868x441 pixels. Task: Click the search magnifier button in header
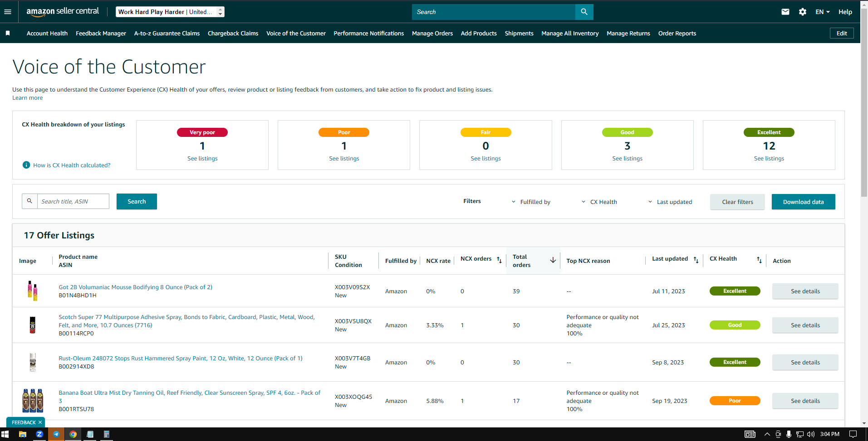[x=584, y=12]
